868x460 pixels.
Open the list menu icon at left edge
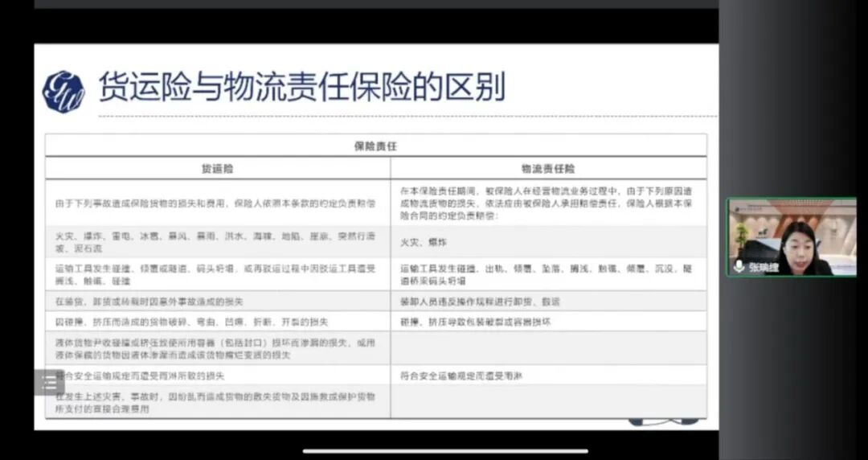[49, 383]
